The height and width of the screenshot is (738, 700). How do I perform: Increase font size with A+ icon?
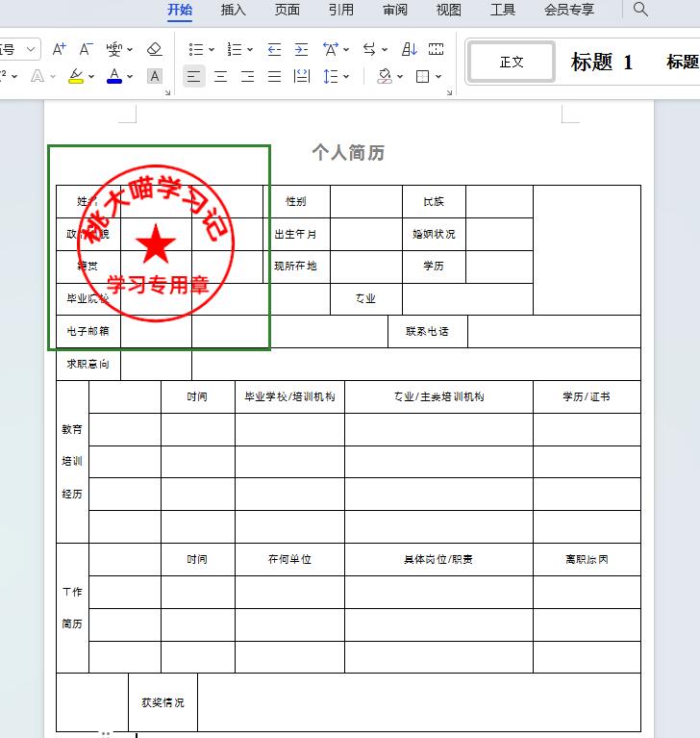[59, 49]
